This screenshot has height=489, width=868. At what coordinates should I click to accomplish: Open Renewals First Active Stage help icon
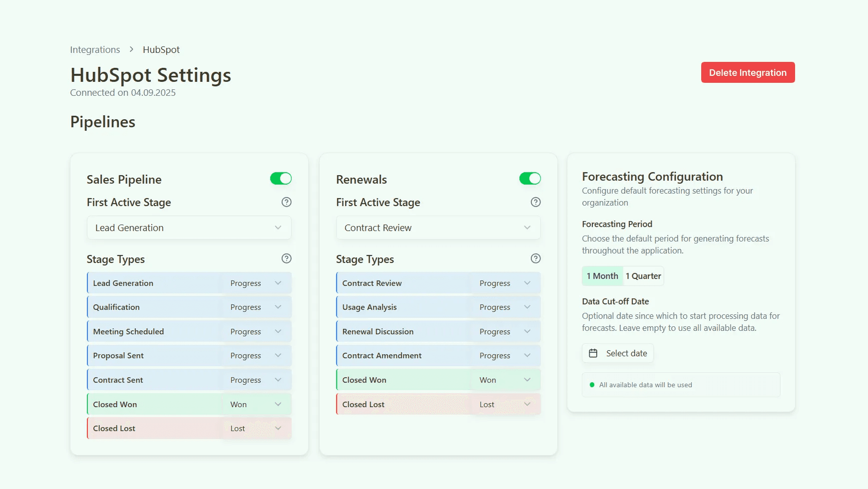(535, 202)
